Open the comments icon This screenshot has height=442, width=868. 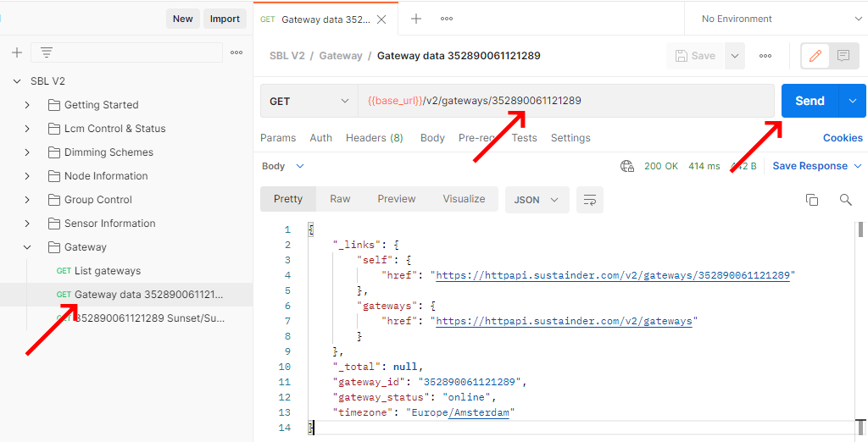(x=843, y=56)
